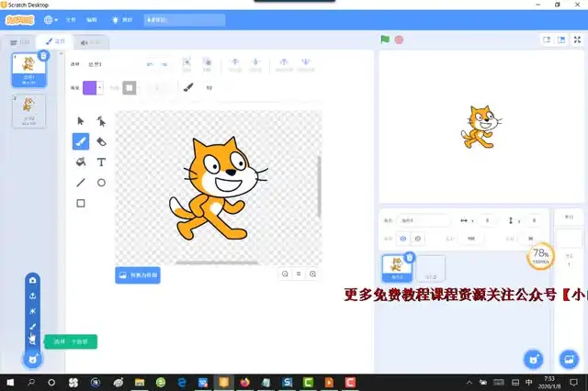Switch to small stage layout
588x391 pixels.
pos(547,39)
